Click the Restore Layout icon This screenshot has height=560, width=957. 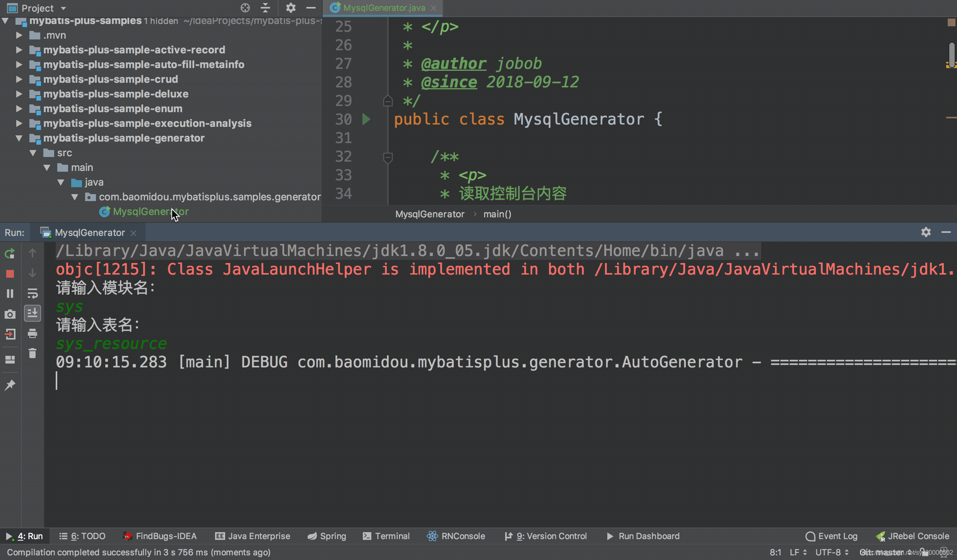click(10, 360)
